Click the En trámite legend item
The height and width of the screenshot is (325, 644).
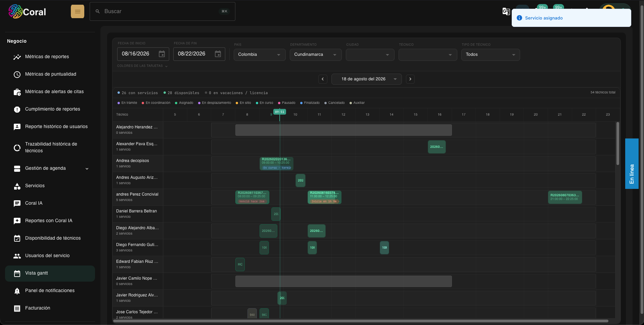127,103
